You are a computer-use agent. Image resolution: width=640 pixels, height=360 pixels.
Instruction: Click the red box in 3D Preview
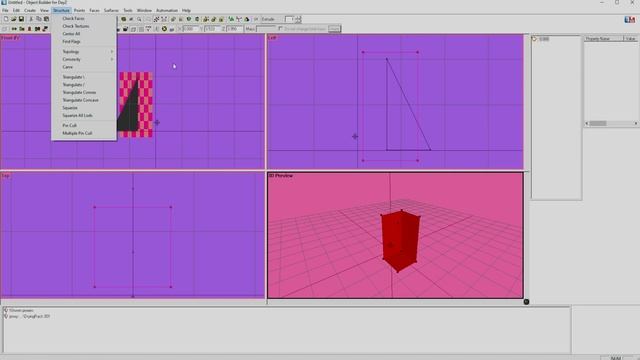click(400, 241)
